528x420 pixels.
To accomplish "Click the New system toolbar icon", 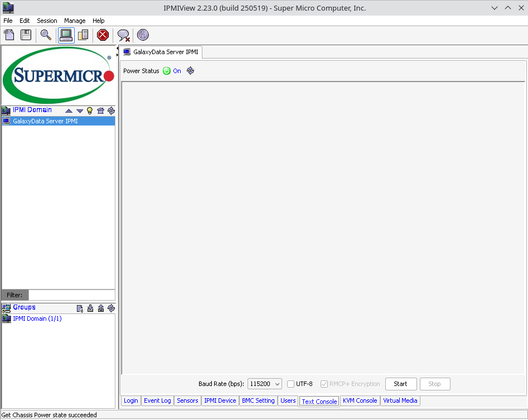I will [9, 35].
